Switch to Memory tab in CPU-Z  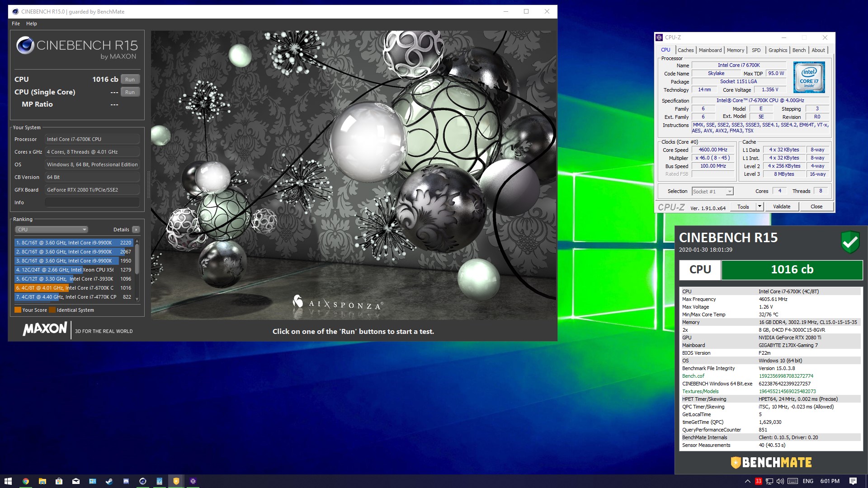click(736, 50)
